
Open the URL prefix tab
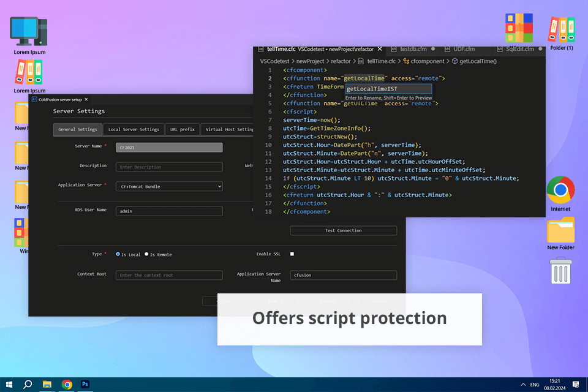[183, 129]
